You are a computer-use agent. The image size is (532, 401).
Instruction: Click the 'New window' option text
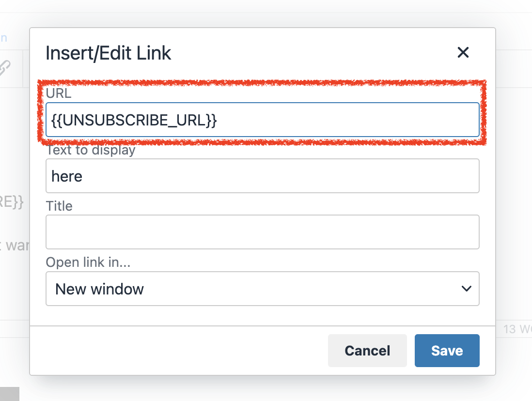[99, 289]
